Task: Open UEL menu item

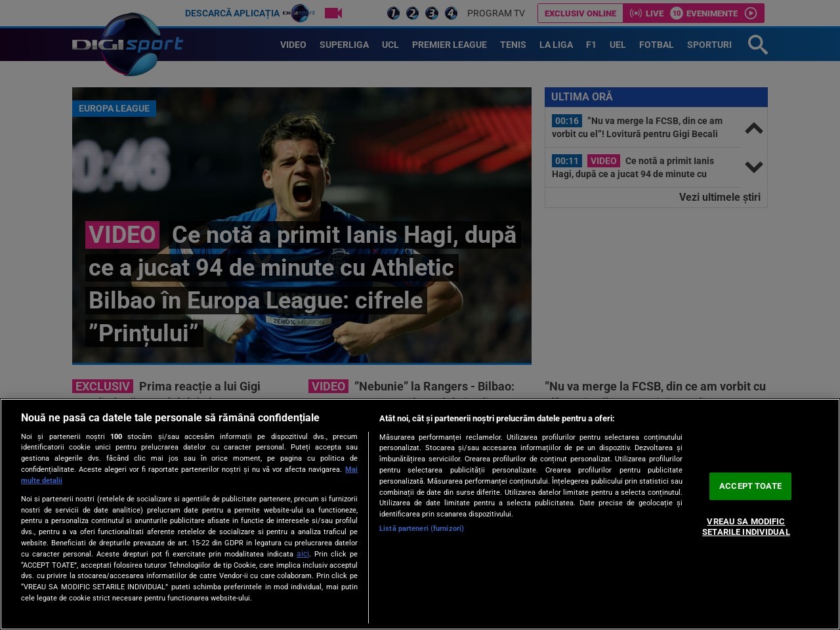Action: (618, 45)
